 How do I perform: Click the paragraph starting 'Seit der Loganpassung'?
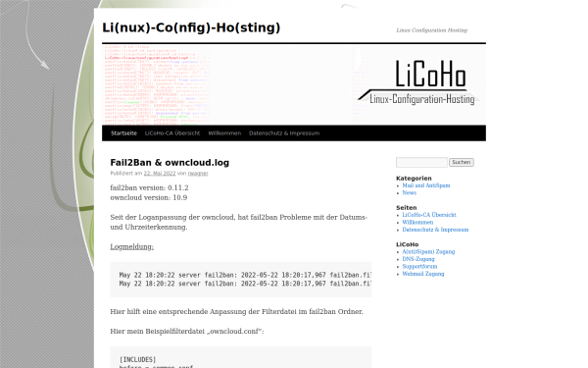(x=239, y=222)
